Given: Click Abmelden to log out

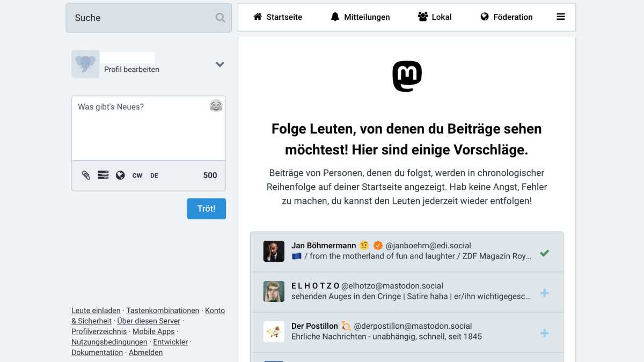Looking at the screenshot, I should pos(146,352).
